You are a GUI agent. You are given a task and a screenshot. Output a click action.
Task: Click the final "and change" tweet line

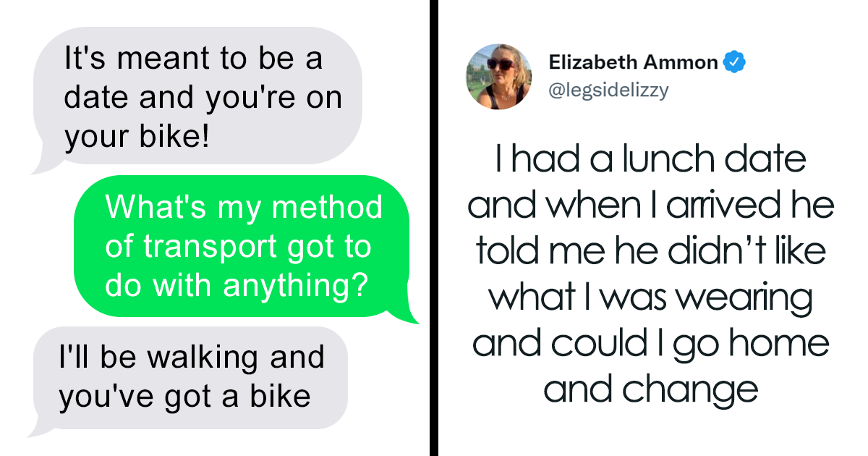651,389
